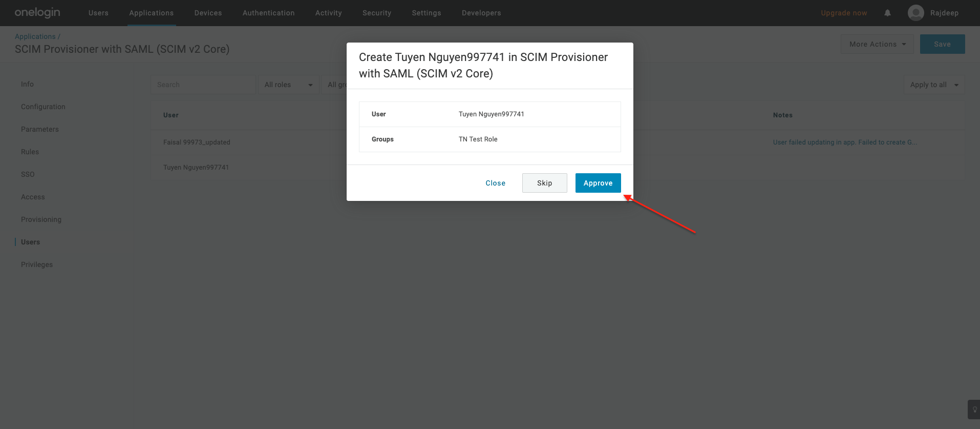This screenshot has width=980, height=429.
Task: Click the Applications breadcrumb link
Action: (x=35, y=36)
